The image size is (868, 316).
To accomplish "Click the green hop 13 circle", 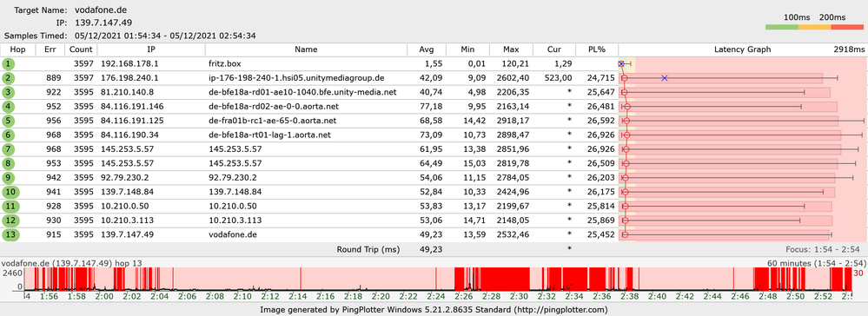I will point(10,234).
